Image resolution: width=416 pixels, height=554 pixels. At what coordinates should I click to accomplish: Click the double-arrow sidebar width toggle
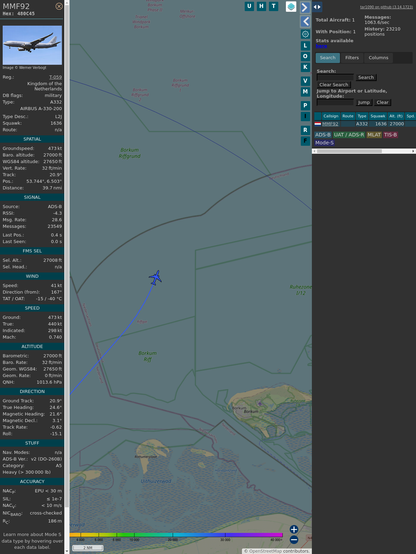point(317,7)
